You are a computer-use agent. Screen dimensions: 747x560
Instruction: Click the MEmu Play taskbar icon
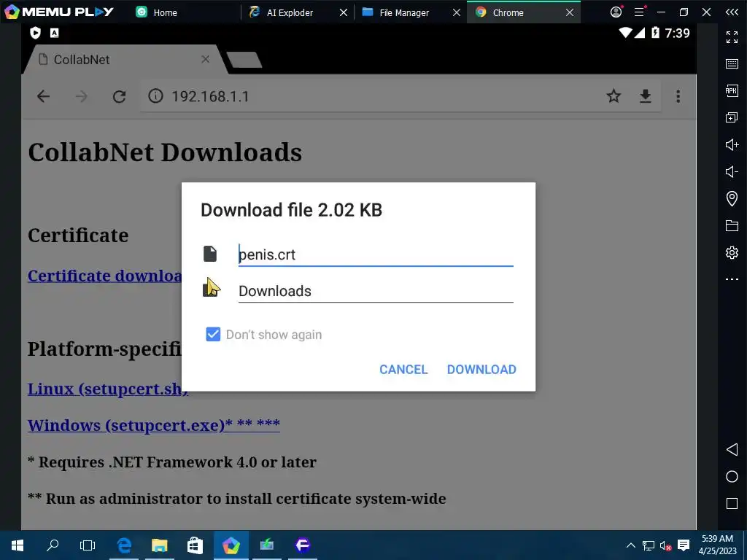point(231,545)
